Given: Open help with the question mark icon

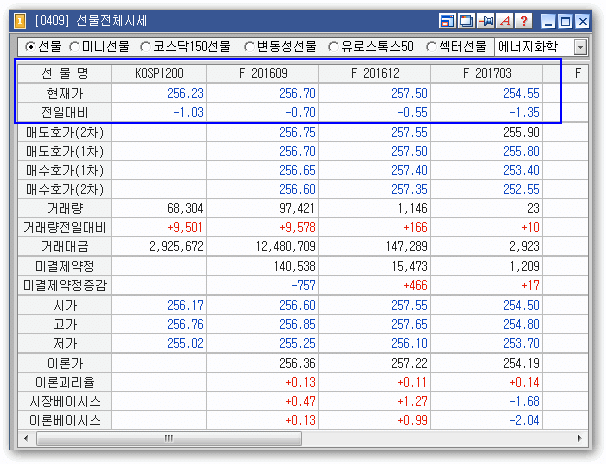Looking at the screenshot, I should [x=524, y=21].
